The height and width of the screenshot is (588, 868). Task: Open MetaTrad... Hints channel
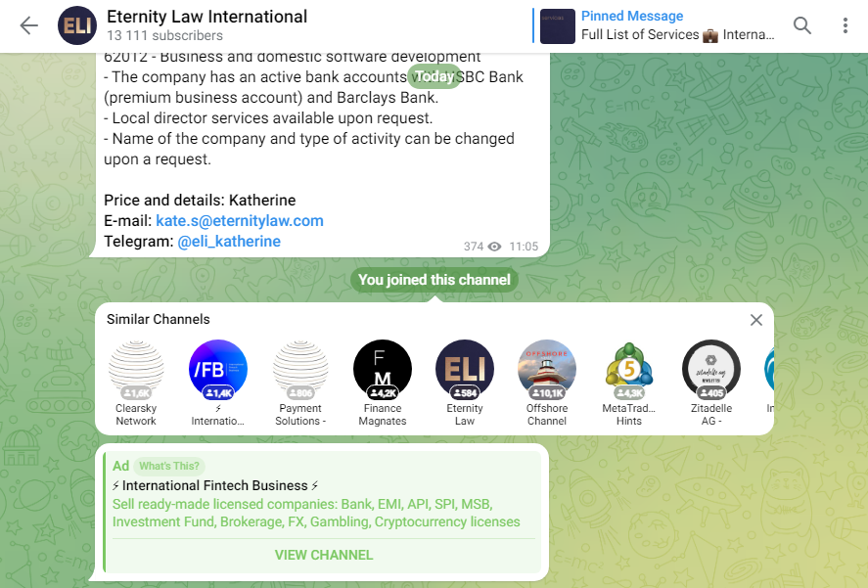tap(629, 383)
